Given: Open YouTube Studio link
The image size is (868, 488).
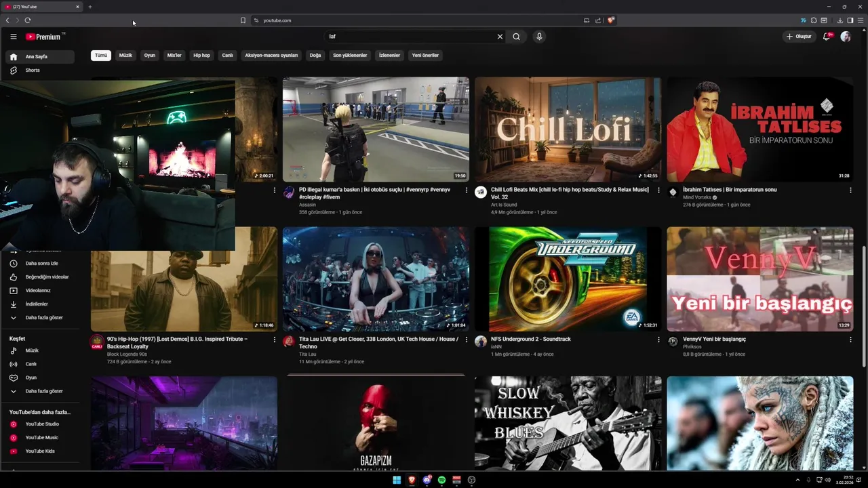Looking at the screenshot, I should pos(40,424).
